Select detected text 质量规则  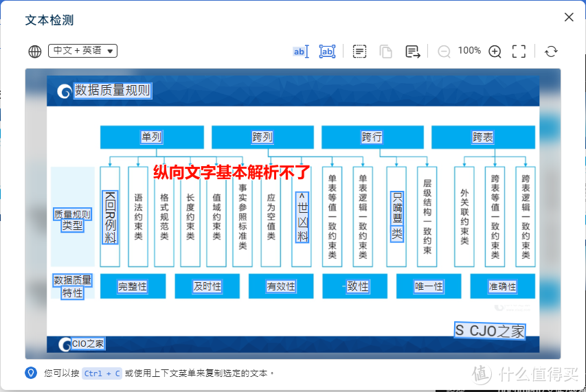tap(73, 214)
